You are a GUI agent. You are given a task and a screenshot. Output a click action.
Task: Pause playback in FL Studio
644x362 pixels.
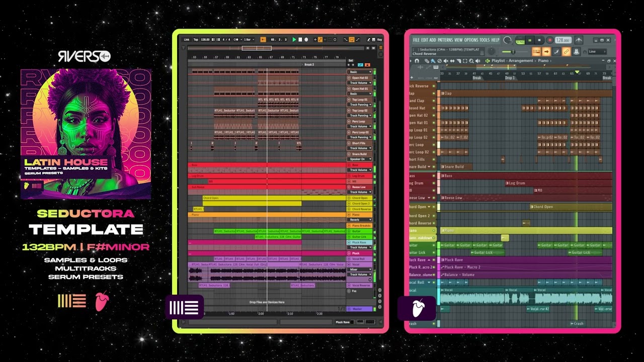[x=530, y=40]
